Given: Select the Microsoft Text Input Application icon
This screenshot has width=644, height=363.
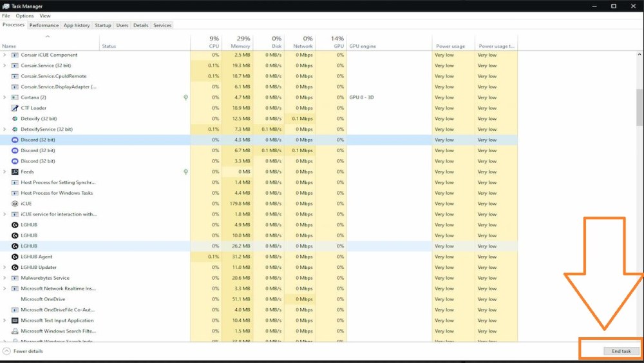Looking at the screenshot, I should point(15,320).
